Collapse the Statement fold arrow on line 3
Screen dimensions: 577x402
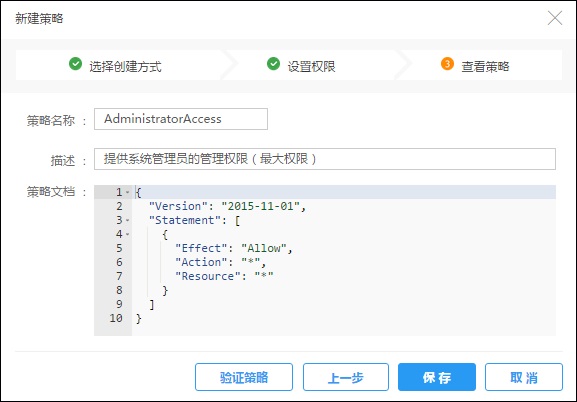coord(127,220)
